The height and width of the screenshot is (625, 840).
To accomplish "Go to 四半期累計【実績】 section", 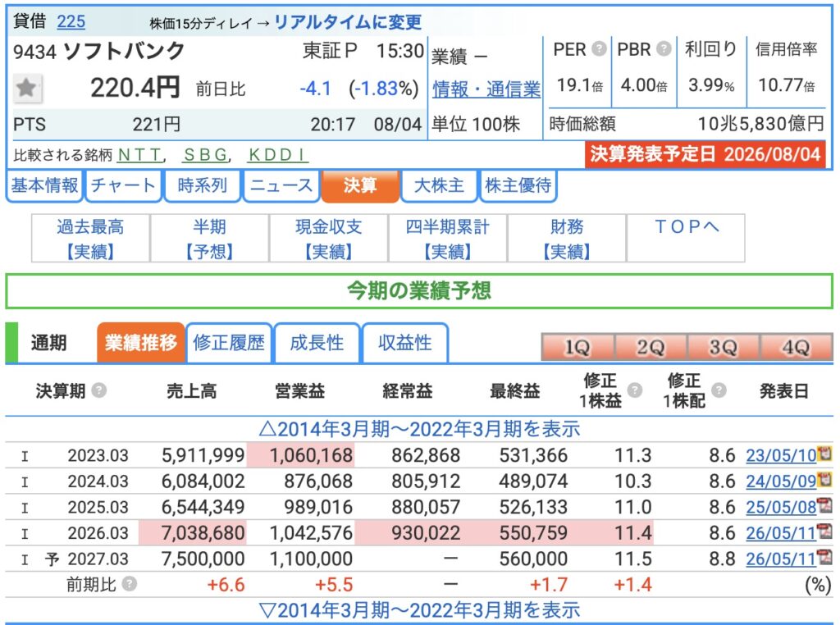I will click(x=447, y=239).
